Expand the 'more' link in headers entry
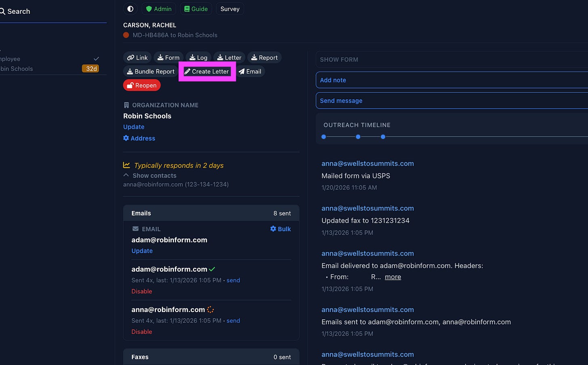The height and width of the screenshot is (365, 588). 393,277
